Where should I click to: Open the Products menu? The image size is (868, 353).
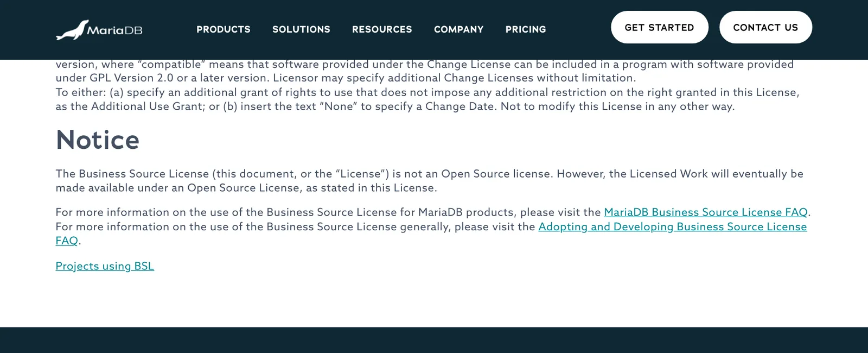coord(224,29)
